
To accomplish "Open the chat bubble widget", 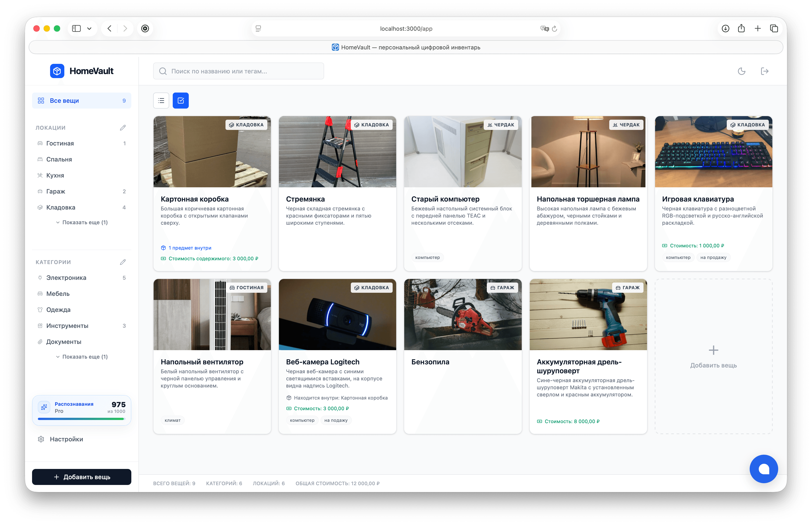I will pos(763,469).
